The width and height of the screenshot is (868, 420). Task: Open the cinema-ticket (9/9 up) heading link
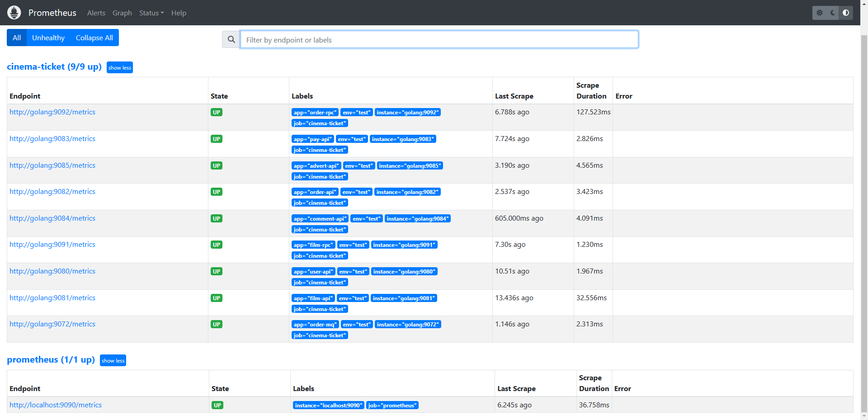pyautogui.click(x=54, y=66)
